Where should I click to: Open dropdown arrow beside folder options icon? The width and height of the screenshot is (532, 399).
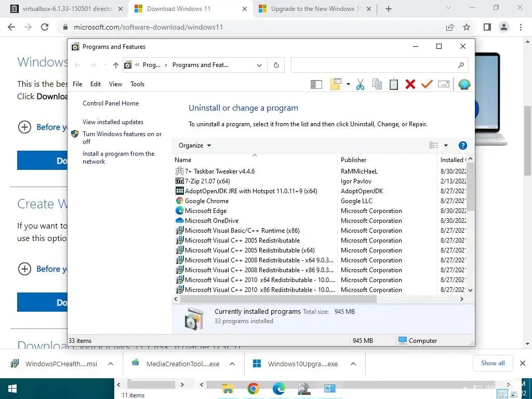pyautogui.click(x=348, y=84)
